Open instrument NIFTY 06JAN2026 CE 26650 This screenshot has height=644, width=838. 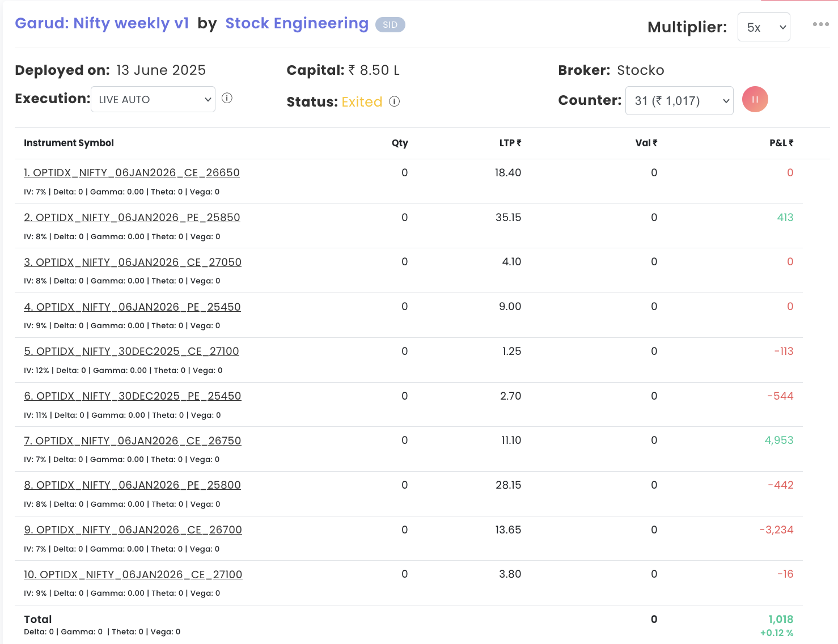[x=132, y=173]
